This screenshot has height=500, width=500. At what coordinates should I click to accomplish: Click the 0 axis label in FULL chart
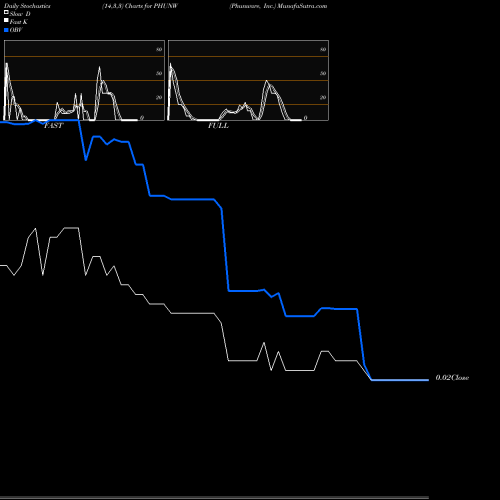[x=305, y=118]
